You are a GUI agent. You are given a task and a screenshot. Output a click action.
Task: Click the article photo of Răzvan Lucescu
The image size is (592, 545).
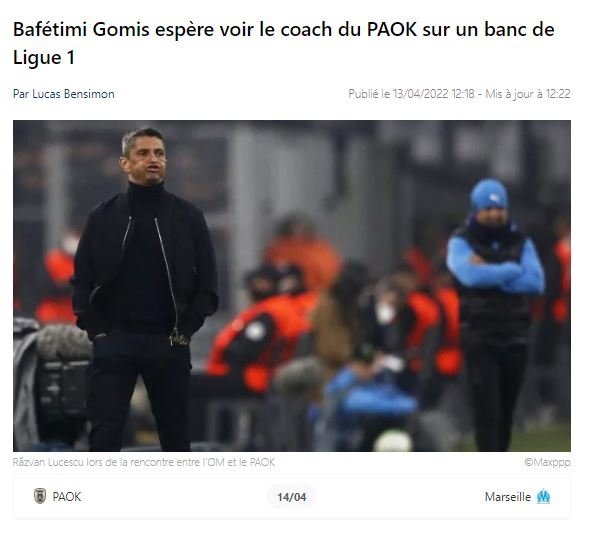[292, 286]
